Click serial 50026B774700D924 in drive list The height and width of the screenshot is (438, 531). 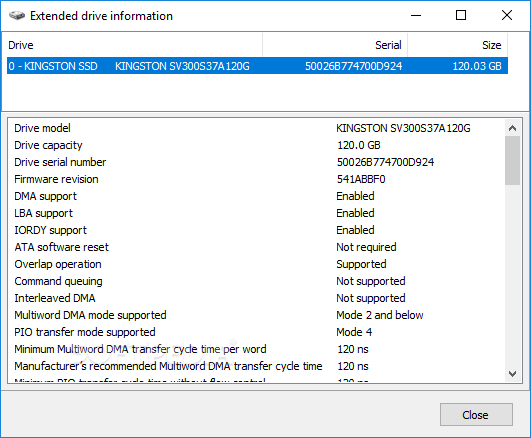[x=353, y=66]
